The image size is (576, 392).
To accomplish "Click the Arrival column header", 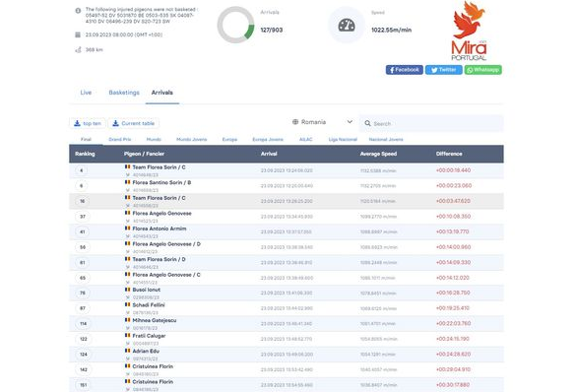I will point(269,154).
